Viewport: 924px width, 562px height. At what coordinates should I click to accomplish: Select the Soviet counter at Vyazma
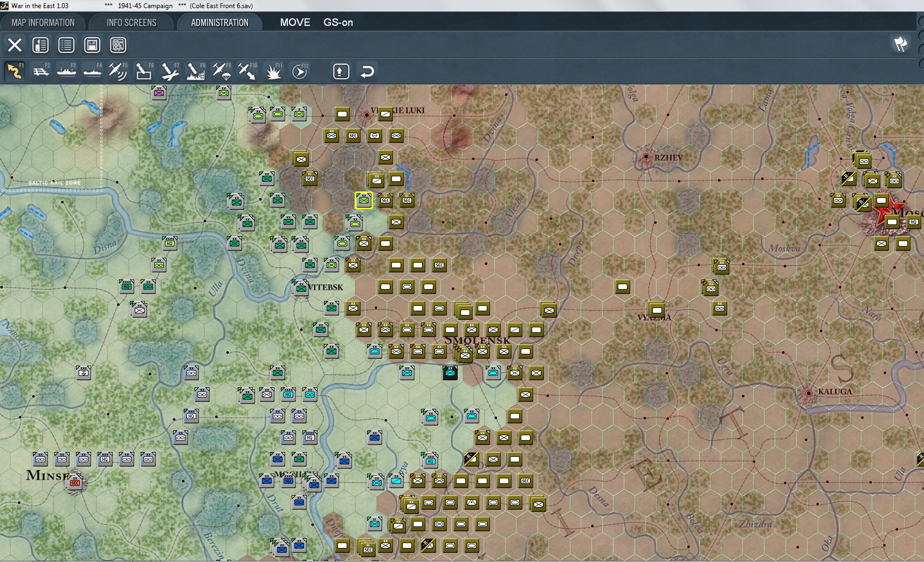point(657,310)
